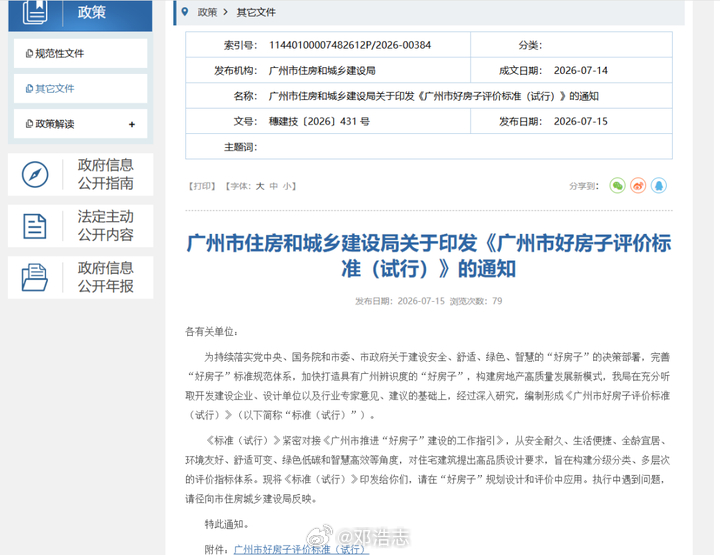This screenshot has height=555, width=720.
Task: Click the 主题词 label
Action: (x=240, y=147)
